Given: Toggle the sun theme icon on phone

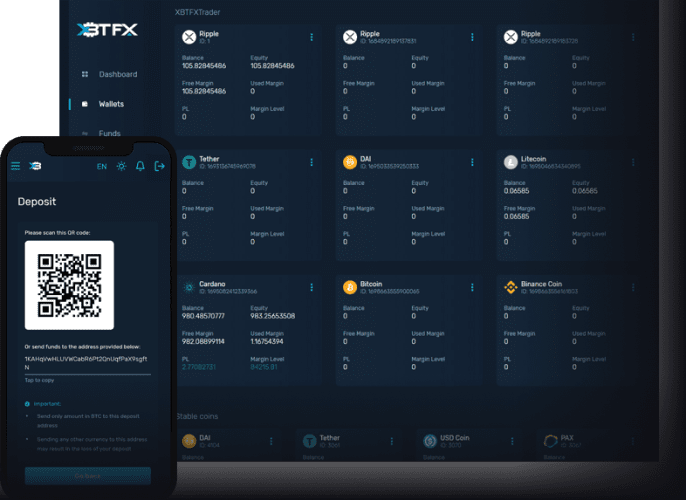Looking at the screenshot, I should 121,166.
